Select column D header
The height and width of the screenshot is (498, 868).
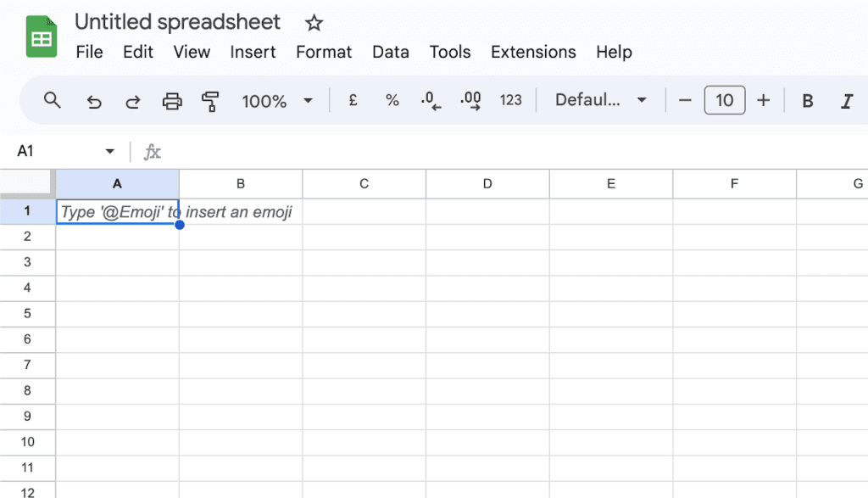click(x=487, y=183)
